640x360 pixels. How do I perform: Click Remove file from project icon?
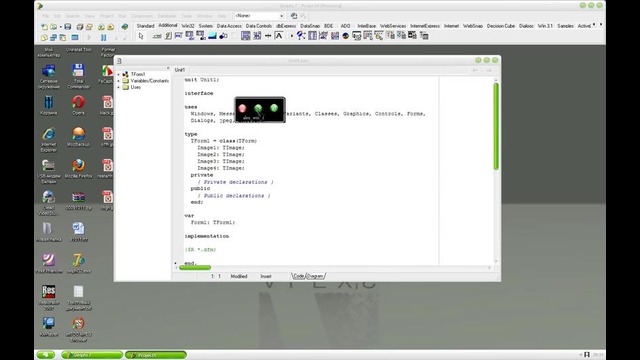[x=111, y=27]
